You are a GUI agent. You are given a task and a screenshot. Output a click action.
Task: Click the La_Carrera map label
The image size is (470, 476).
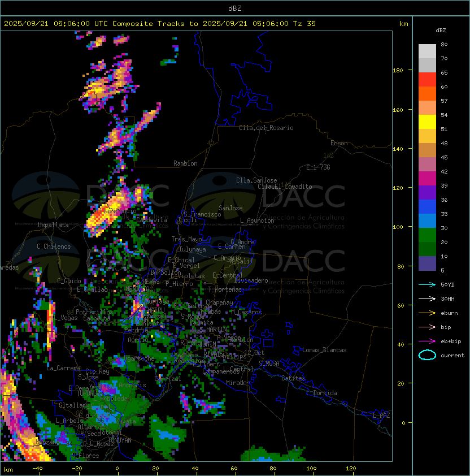tap(63, 368)
